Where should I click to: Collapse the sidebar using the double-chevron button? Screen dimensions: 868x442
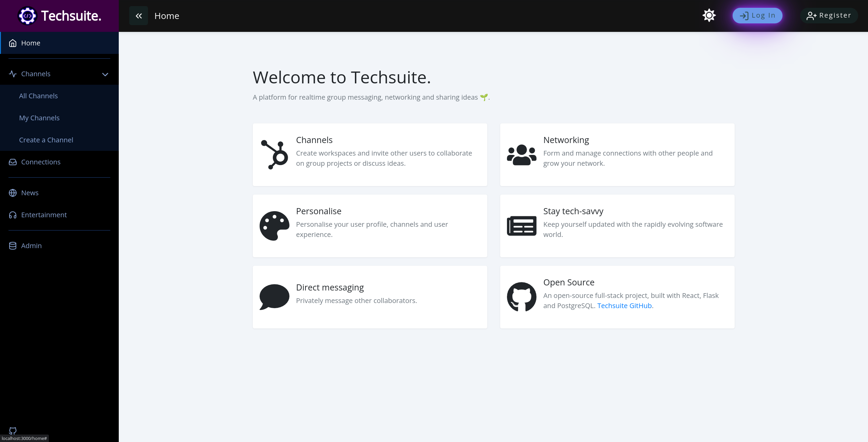pos(138,16)
